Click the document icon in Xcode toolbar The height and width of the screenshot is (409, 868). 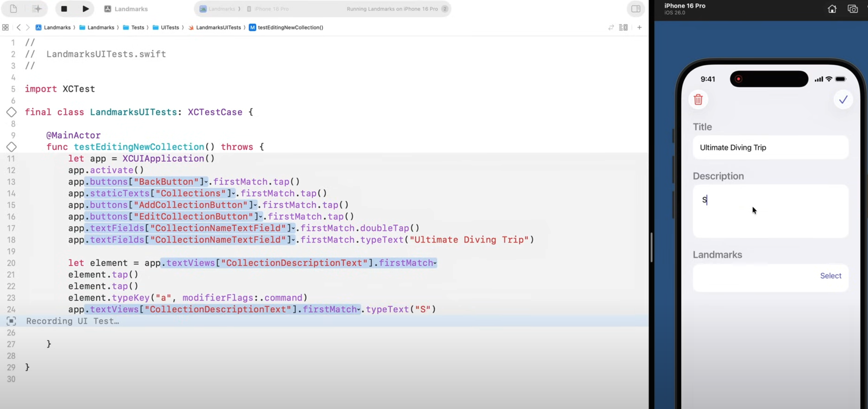[13, 8]
